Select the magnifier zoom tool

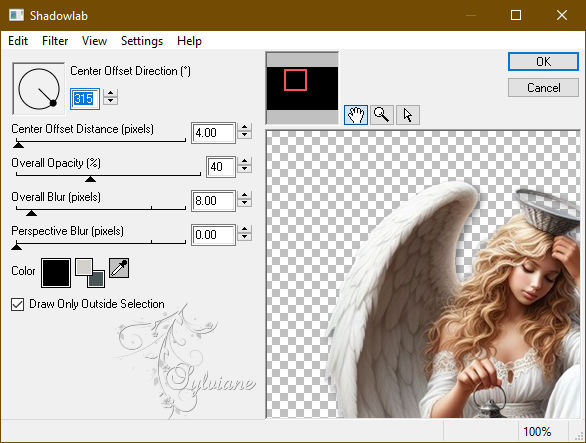click(382, 115)
